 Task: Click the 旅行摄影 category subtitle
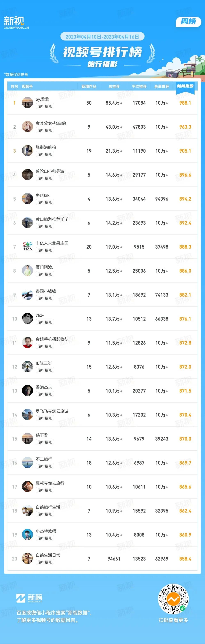(102, 64)
